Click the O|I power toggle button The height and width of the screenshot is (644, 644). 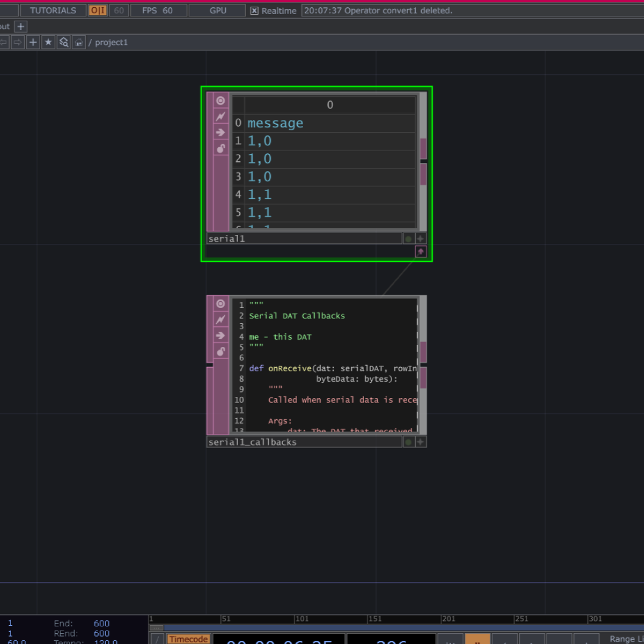(x=97, y=10)
